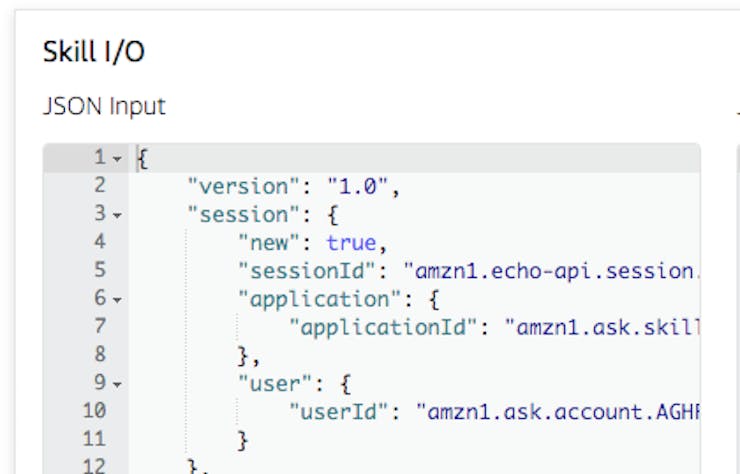Select line number 10 in gutter
The width and height of the screenshot is (740, 474).
click(x=94, y=411)
